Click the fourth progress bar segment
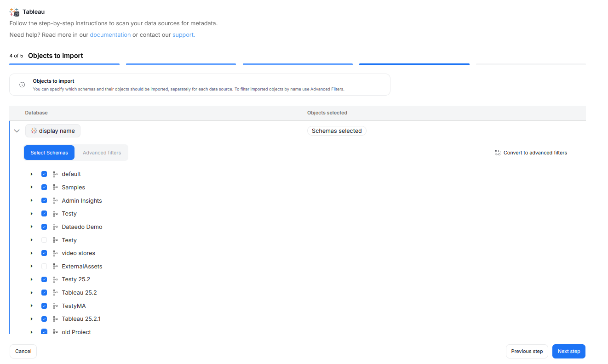This screenshot has height=364, width=608. [x=414, y=64]
